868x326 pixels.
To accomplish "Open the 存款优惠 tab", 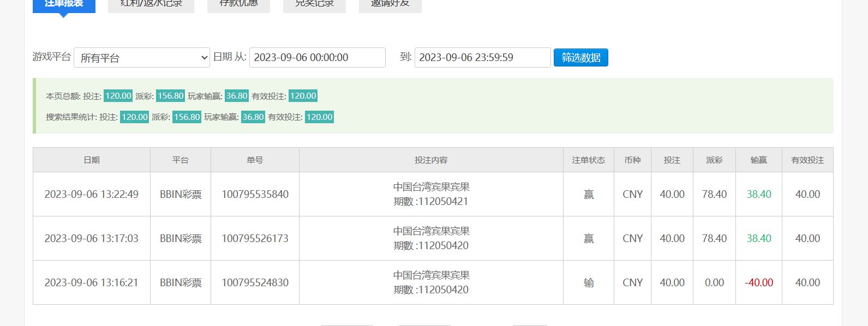I will (x=238, y=4).
